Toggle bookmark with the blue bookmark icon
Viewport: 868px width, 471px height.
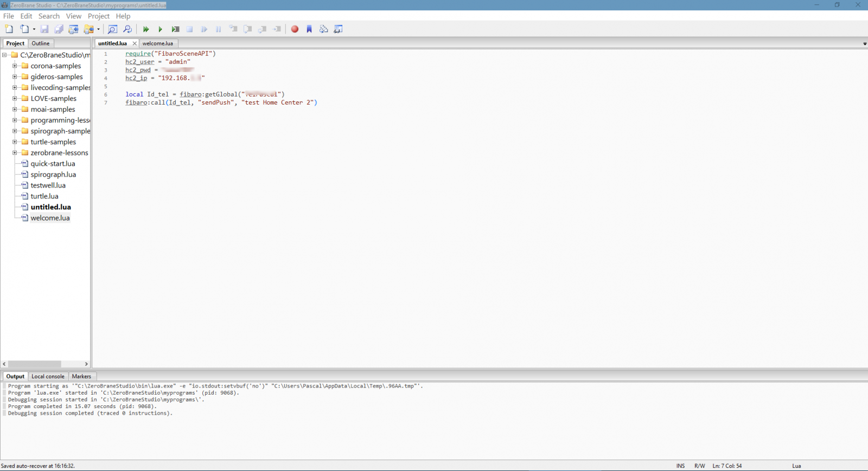(x=309, y=29)
